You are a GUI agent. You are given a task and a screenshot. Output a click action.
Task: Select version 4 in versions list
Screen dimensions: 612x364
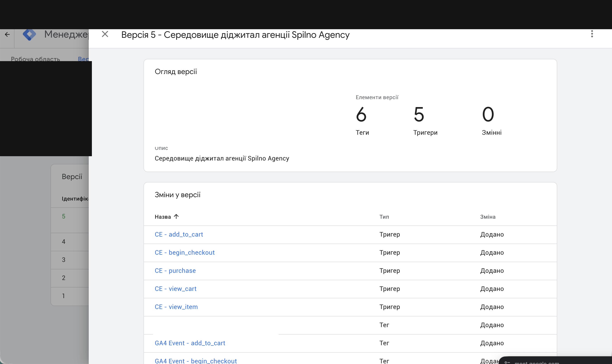pos(64,242)
